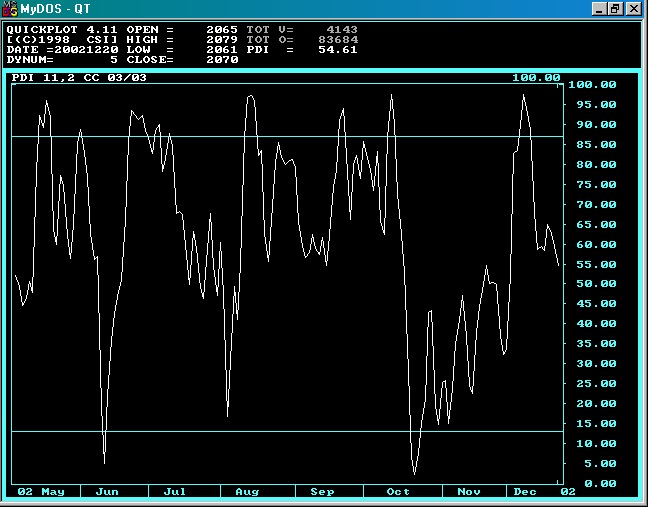Viewport: 648px width, 507px height.
Task: Click the 50.00 y-axis label
Action: (x=596, y=283)
